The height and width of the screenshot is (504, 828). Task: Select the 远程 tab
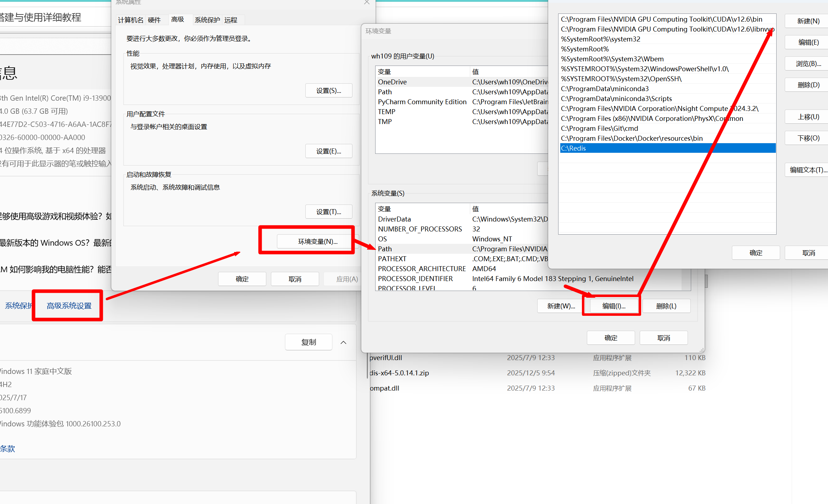pyautogui.click(x=231, y=20)
